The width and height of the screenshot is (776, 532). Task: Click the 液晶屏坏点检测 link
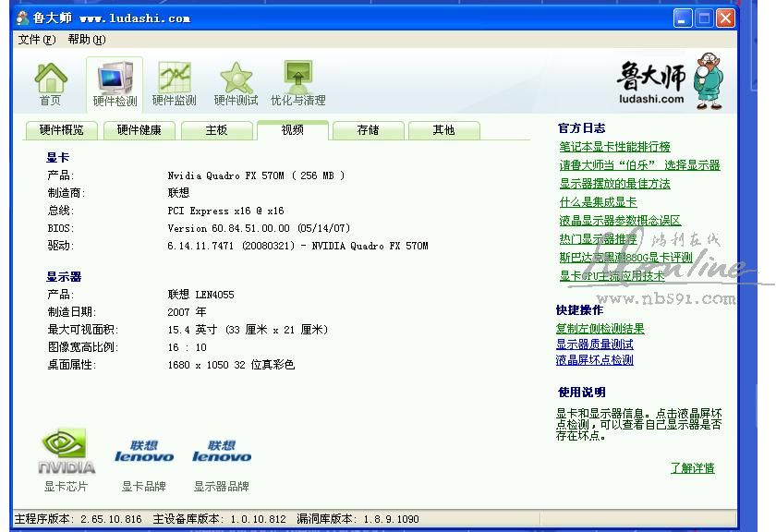point(594,360)
